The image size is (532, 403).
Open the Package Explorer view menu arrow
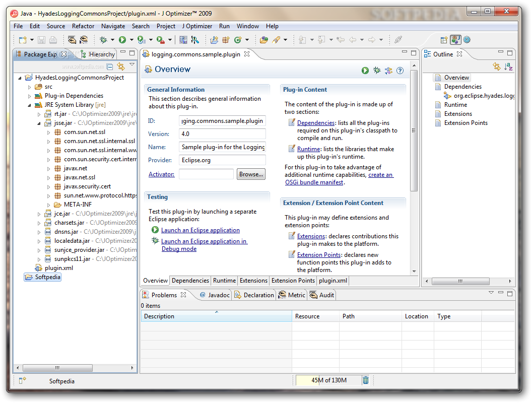point(132,64)
